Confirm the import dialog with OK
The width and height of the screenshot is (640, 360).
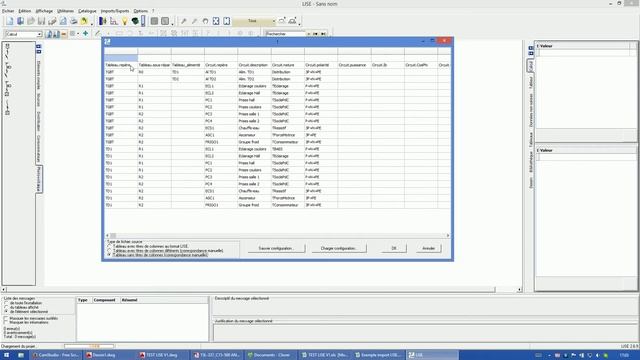coord(394,248)
